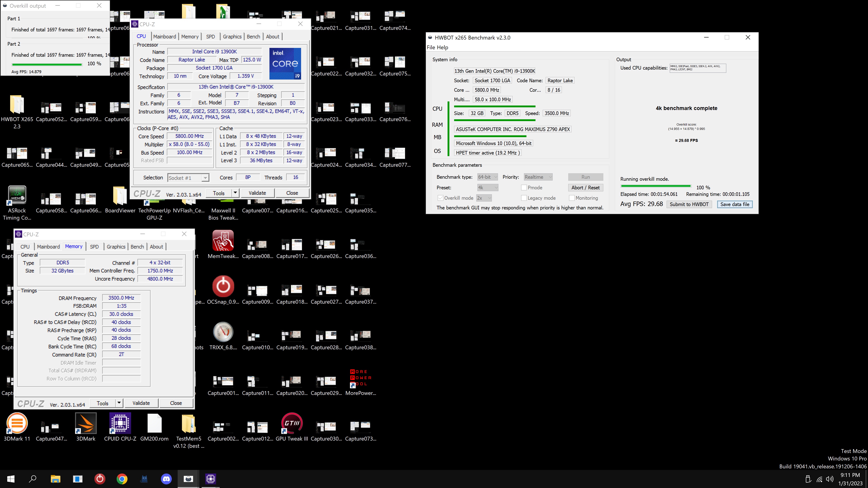Enable the Legacy mode checkbox
The height and width of the screenshot is (488, 868).
(x=524, y=198)
